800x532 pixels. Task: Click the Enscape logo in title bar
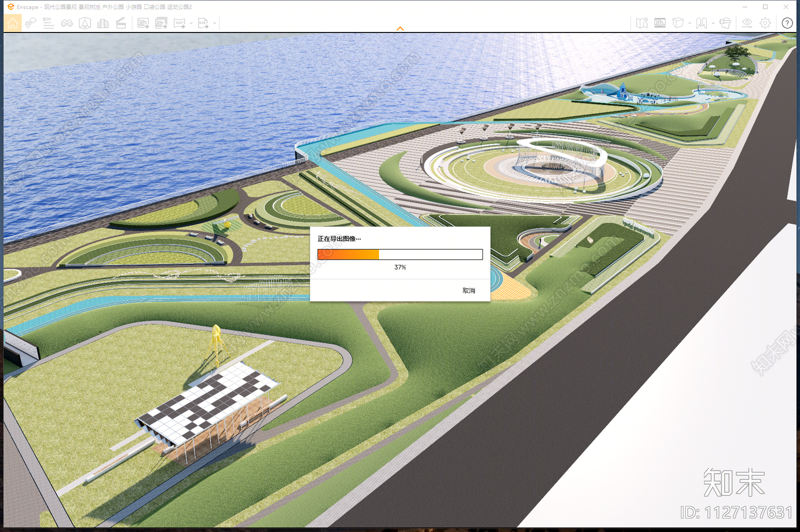tap(10, 7)
